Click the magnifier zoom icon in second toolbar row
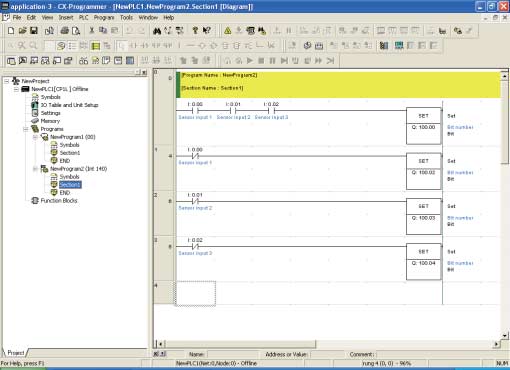The height and width of the screenshot is (370, 510). (33, 46)
